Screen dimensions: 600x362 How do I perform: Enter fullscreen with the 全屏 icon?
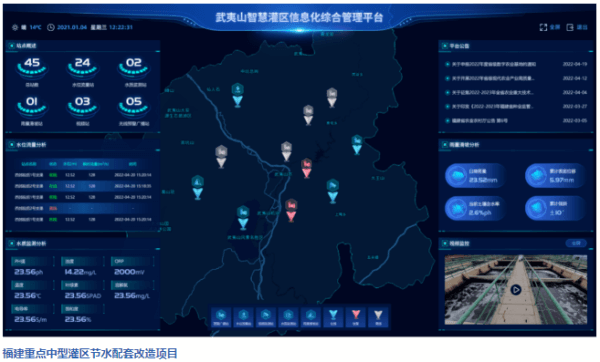pyautogui.click(x=543, y=27)
